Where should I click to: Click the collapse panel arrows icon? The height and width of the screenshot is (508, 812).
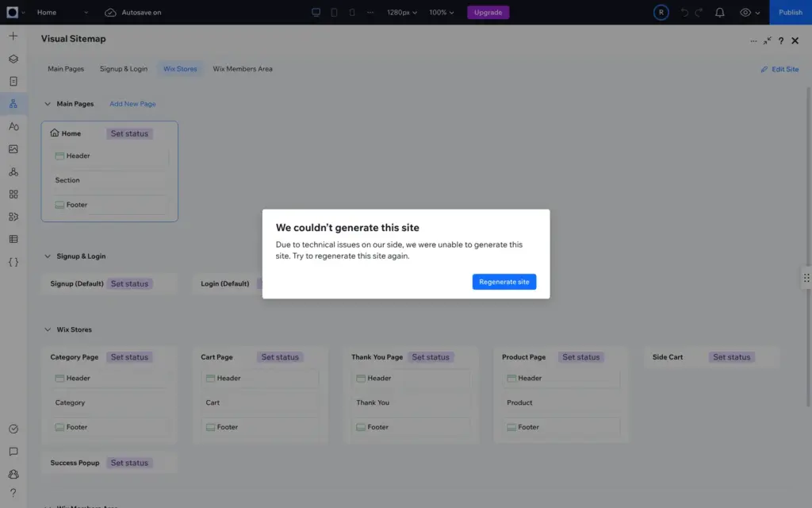point(767,40)
